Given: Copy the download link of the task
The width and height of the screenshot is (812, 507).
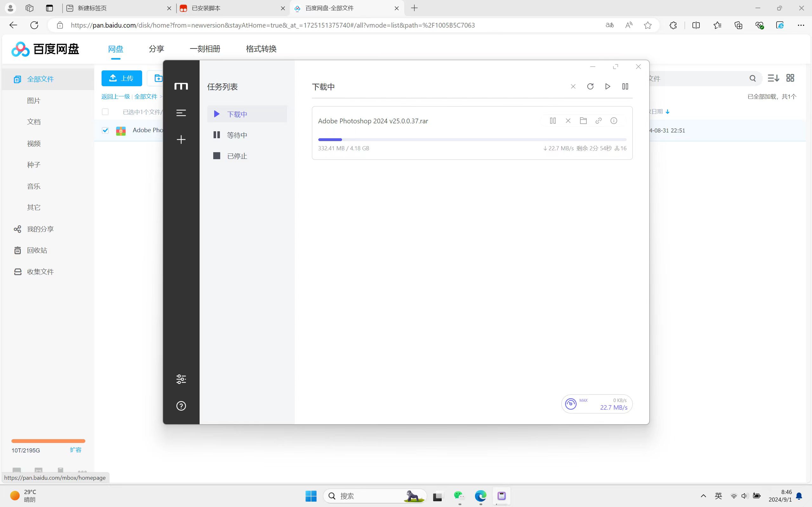Looking at the screenshot, I should pos(599,121).
